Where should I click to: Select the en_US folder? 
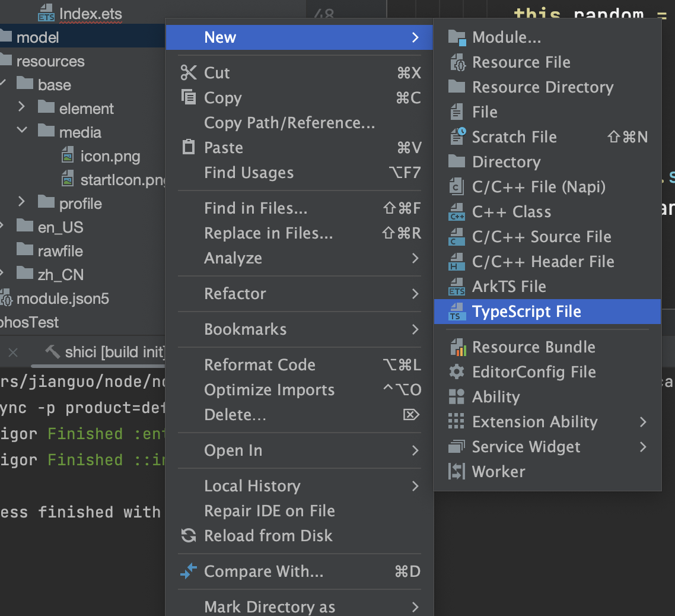61,227
